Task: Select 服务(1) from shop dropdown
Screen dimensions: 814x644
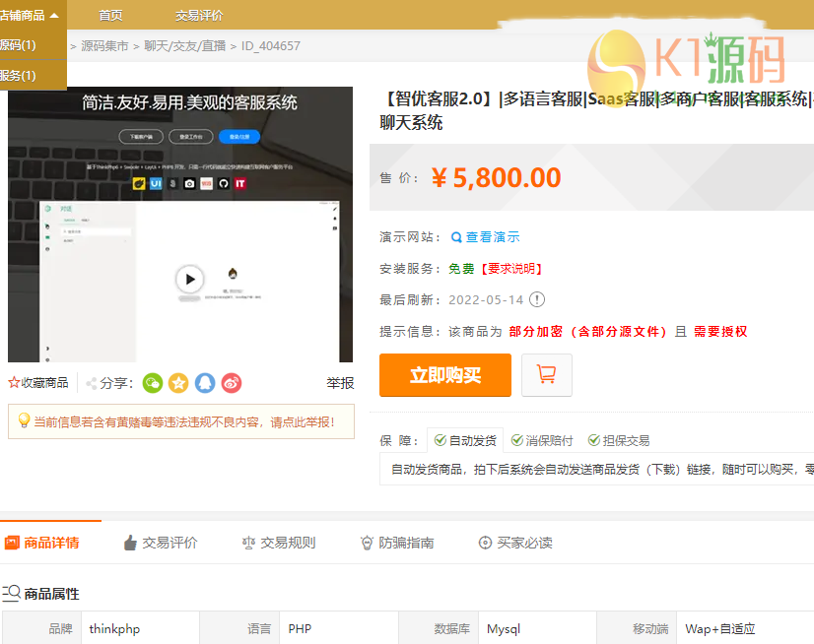Action: (x=33, y=76)
